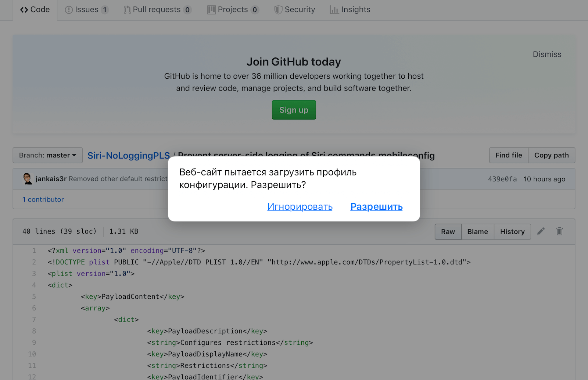Click the 'Join GitHub today' heading
This screenshot has width=588, height=380.
(x=294, y=62)
